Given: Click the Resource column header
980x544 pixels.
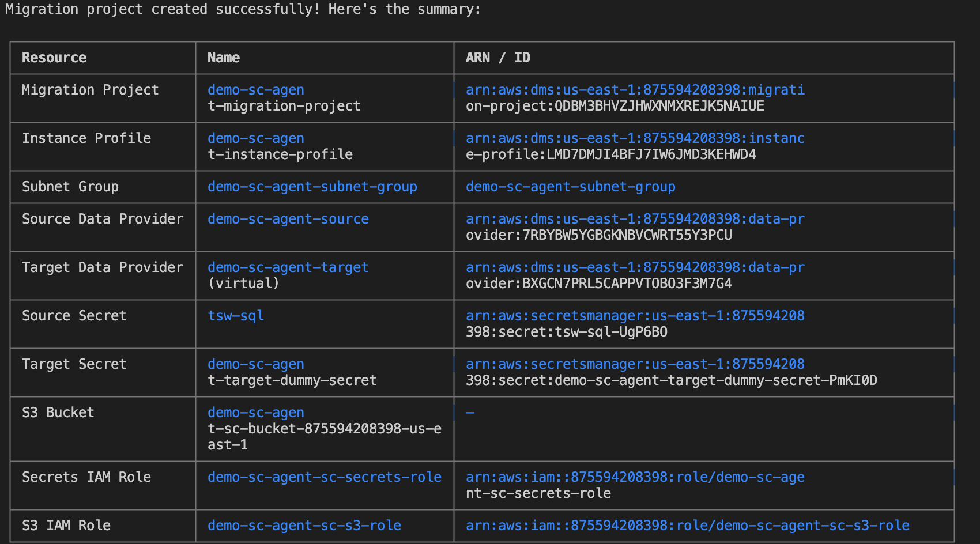Looking at the screenshot, I should (x=54, y=58).
